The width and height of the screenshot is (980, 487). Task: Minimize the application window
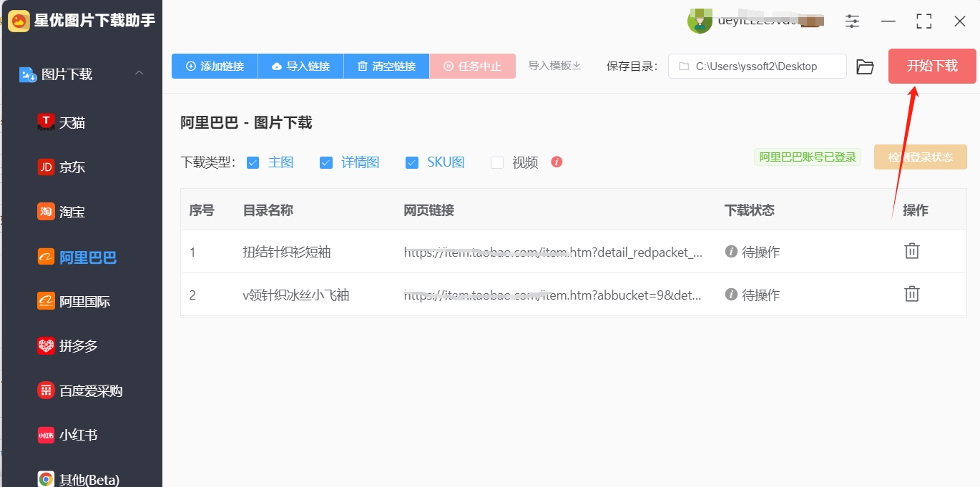click(x=888, y=21)
